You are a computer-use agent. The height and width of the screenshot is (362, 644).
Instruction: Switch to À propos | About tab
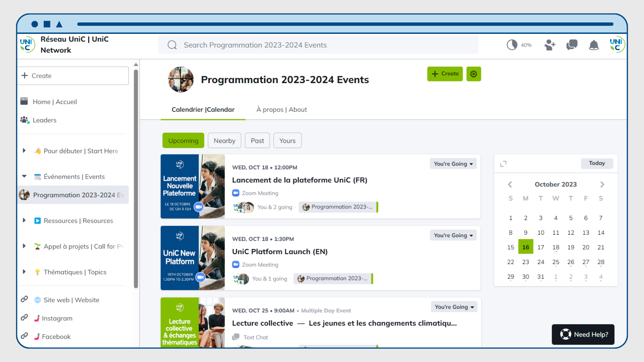tap(281, 110)
